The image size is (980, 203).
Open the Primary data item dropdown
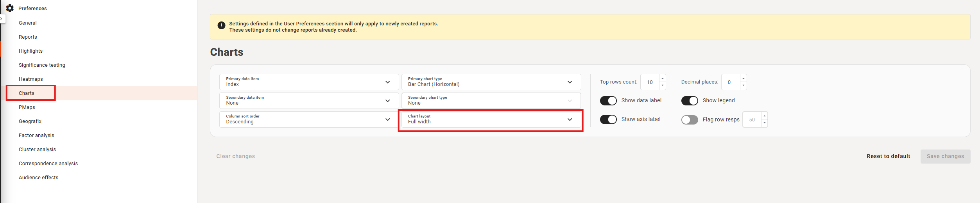click(309, 82)
